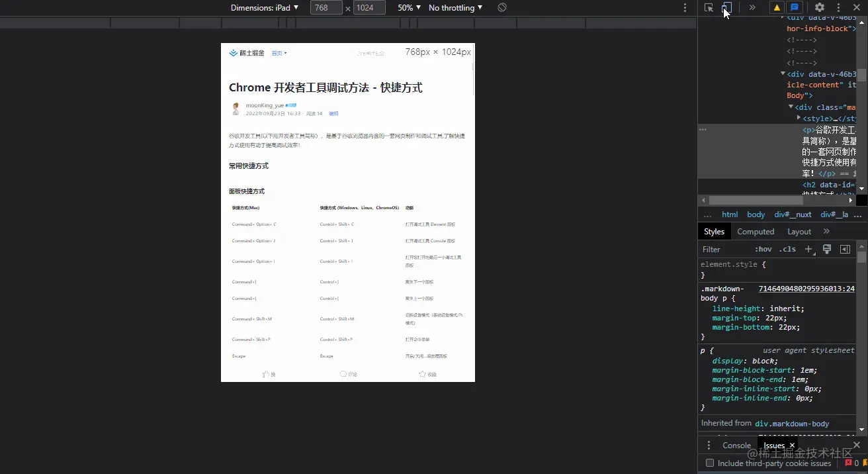Select the div#__nuxt breadcrumb

point(793,214)
